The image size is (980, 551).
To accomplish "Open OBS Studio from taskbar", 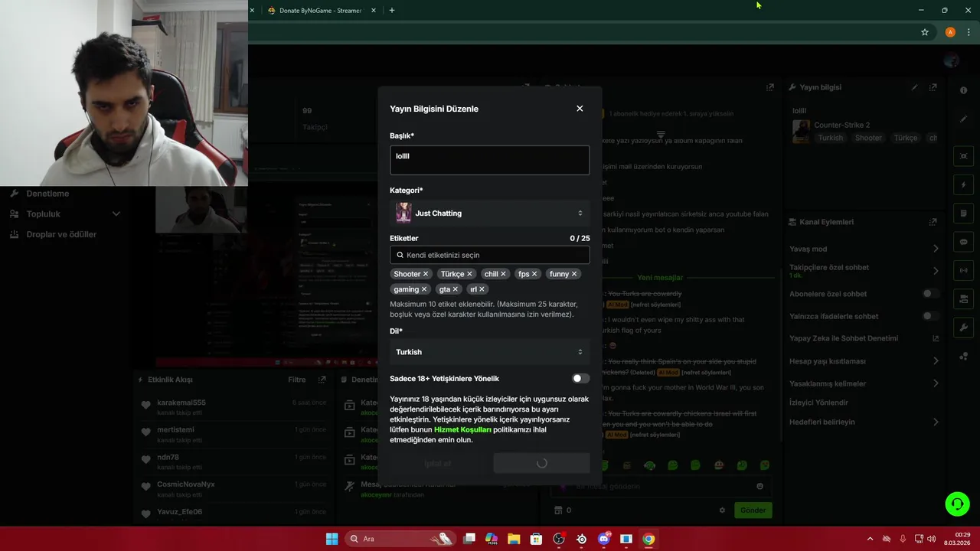I will [x=559, y=539].
